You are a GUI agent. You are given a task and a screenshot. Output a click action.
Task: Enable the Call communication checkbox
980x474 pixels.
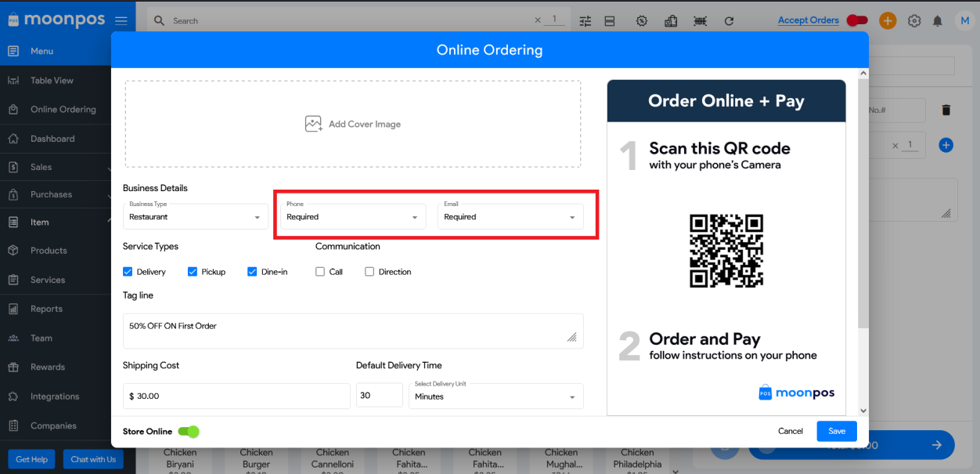(320, 272)
